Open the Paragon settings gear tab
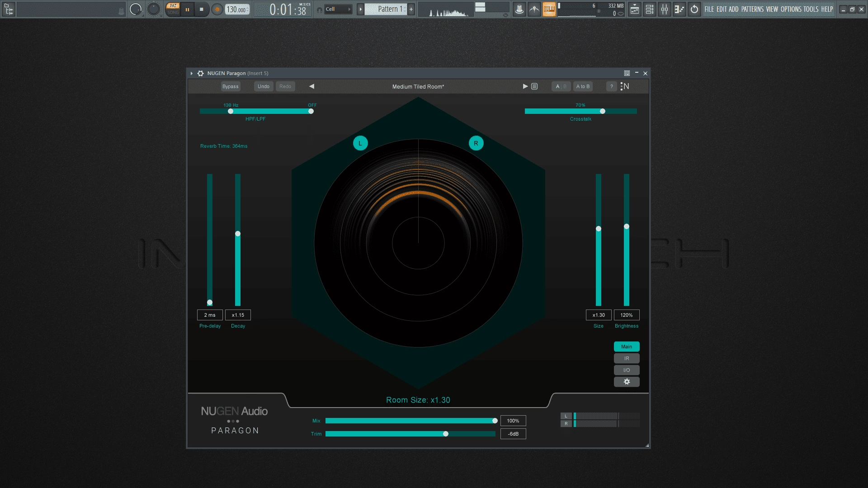Screen dimensions: 868x488 coord(627,382)
